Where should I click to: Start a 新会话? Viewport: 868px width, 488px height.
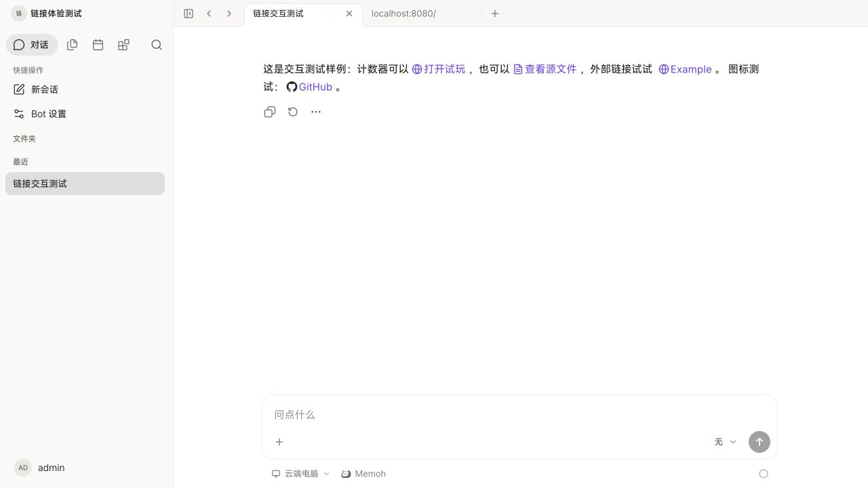tap(85, 89)
